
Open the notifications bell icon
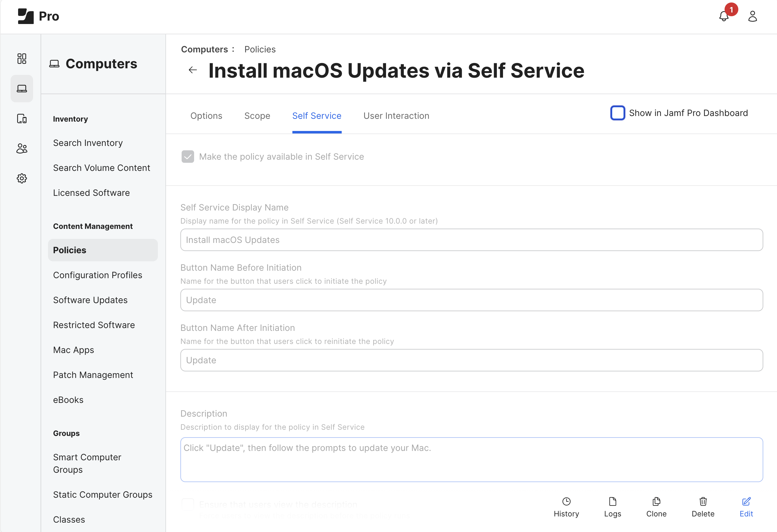point(724,16)
